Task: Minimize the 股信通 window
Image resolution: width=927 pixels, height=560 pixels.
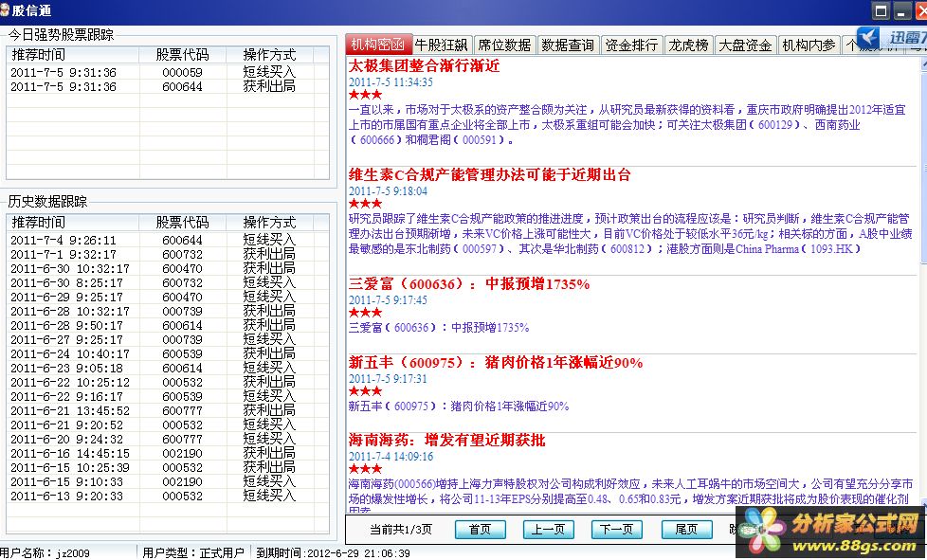Action: tap(901, 10)
